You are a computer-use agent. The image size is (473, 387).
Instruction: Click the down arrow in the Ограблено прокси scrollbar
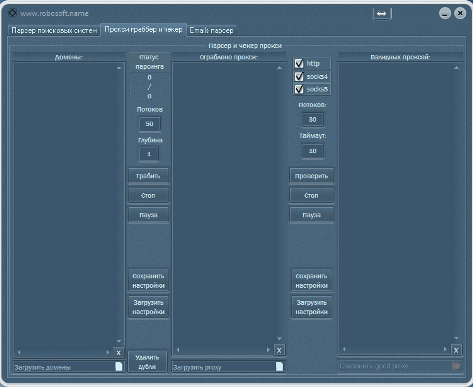pos(279,339)
